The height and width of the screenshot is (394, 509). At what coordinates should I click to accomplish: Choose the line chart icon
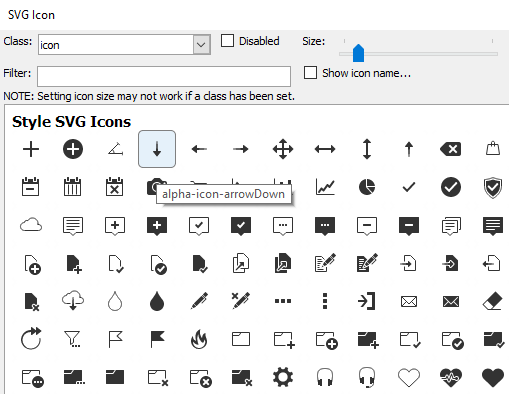tap(325, 187)
